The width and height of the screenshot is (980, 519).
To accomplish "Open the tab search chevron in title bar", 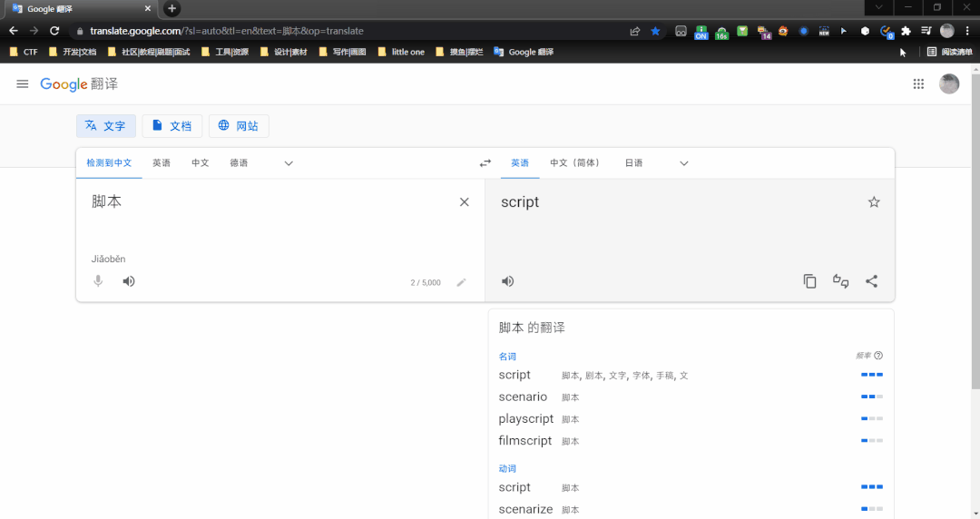I will coord(878,7).
